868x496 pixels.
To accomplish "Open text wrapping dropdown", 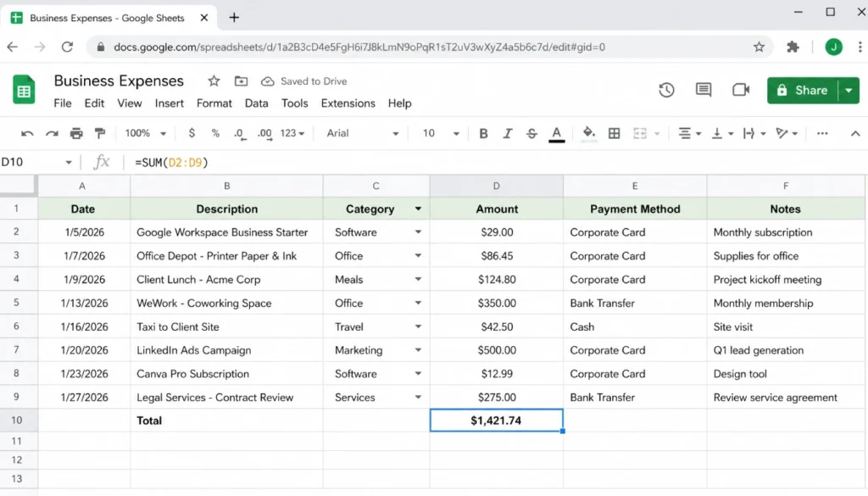I will (x=754, y=133).
